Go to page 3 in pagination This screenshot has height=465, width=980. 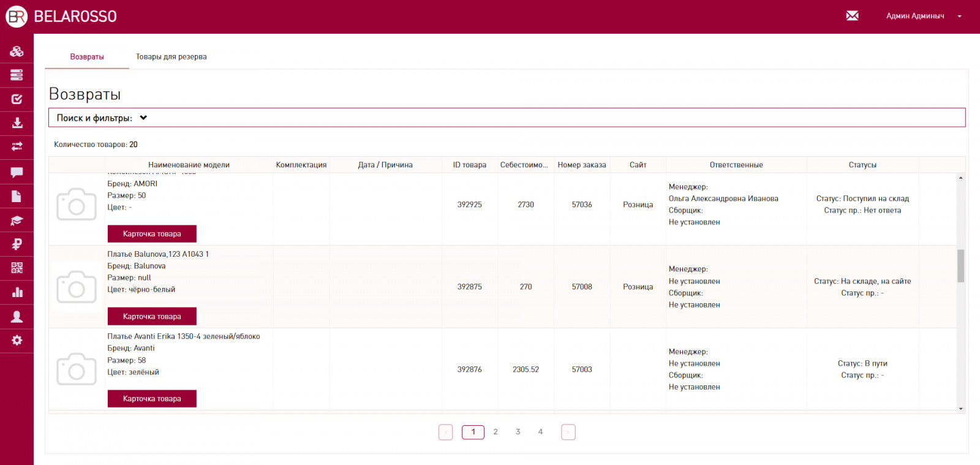pyautogui.click(x=518, y=432)
